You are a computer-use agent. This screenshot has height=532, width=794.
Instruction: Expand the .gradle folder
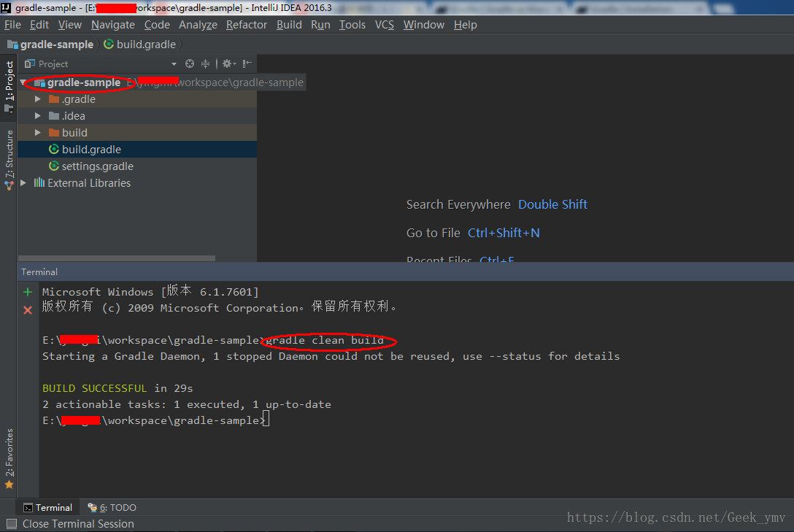(37, 99)
